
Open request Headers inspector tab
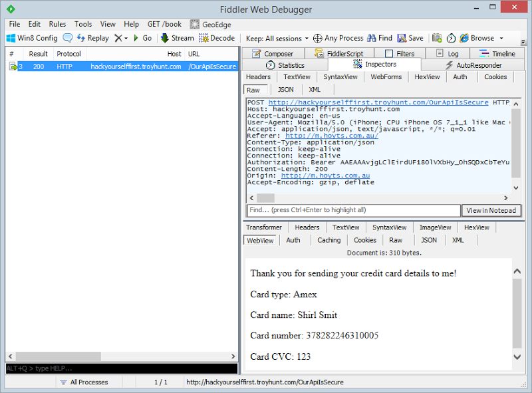258,76
